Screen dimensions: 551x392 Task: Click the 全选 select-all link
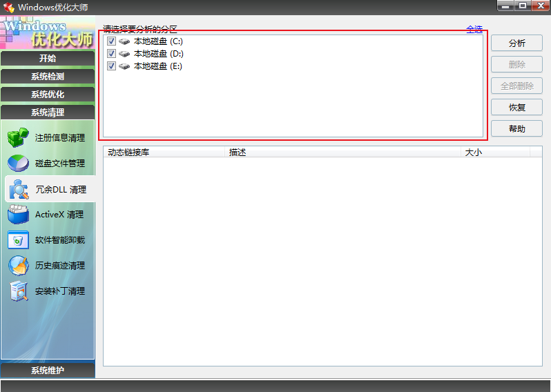click(474, 30)
